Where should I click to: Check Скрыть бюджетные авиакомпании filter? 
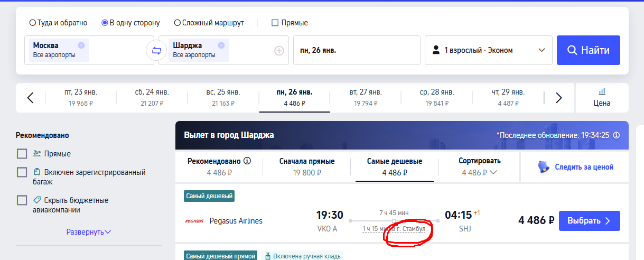click(22, 200)
